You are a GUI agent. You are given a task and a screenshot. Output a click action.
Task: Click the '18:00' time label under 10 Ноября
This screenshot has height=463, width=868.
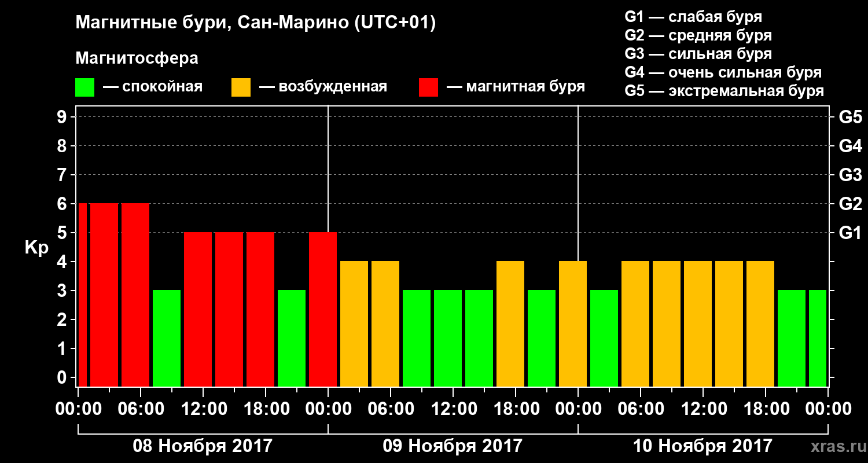[766, 409]
